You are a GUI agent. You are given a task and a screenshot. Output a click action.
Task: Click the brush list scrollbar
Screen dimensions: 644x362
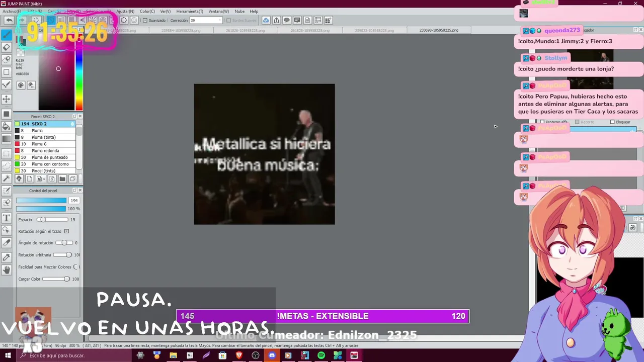click(x=79, y=146)
